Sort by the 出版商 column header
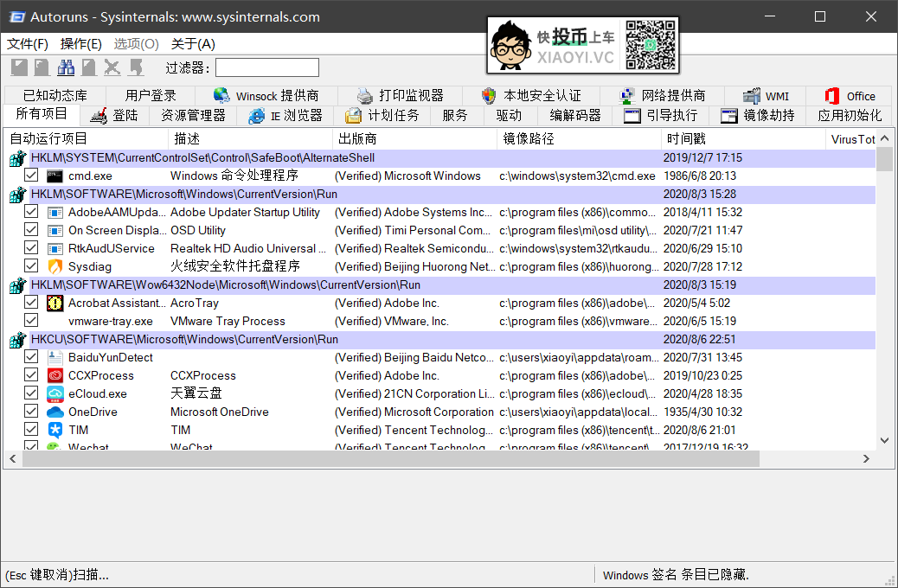The width and height of the screenshot is (898, 588). [x=414, y=138]
